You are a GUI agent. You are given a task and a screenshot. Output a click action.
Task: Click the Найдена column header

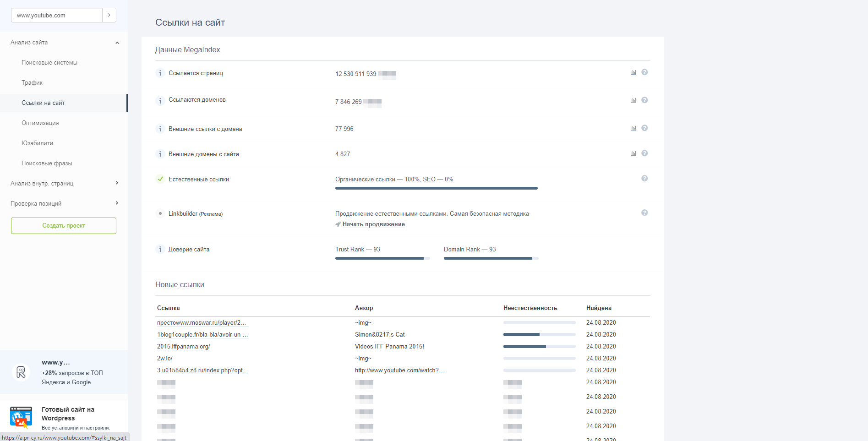coord(599,308)
